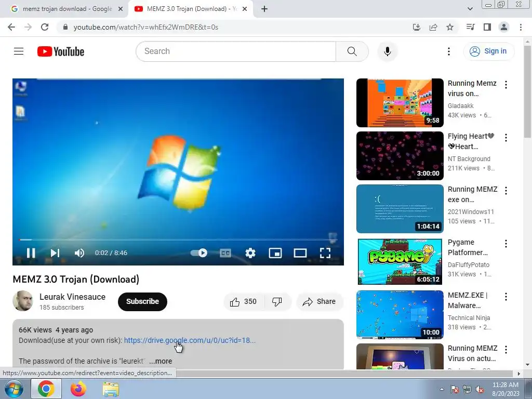The image size is (532, 399).
Task: Toggle autoplay switch in the player
Action: tap(199, 253)
